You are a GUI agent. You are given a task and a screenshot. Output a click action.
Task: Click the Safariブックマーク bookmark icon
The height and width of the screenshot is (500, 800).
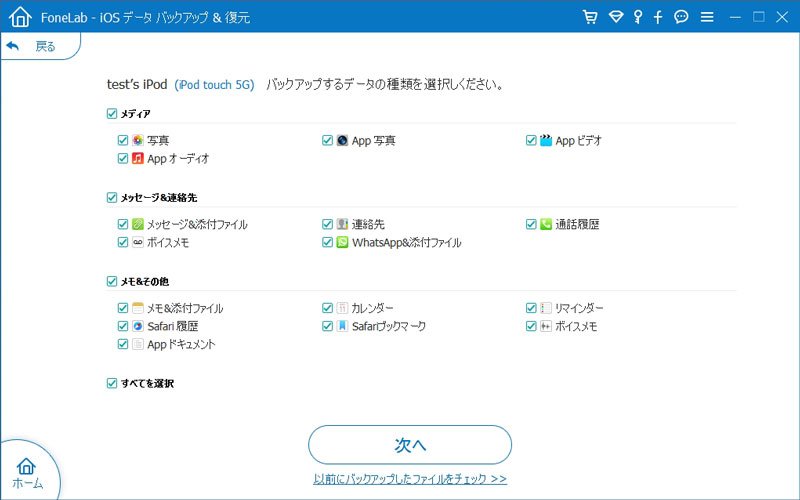[x=342, y=326]
